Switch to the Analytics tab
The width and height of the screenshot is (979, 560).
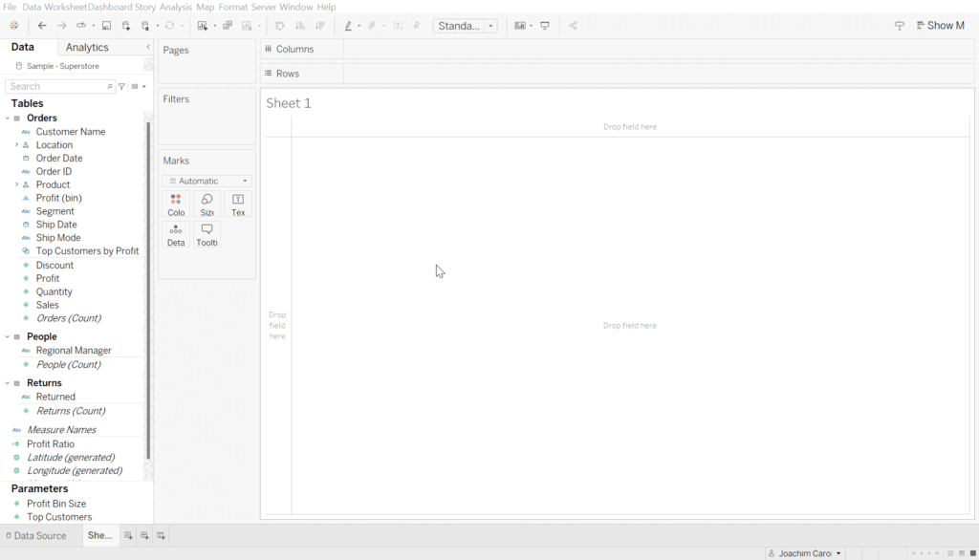87,48
